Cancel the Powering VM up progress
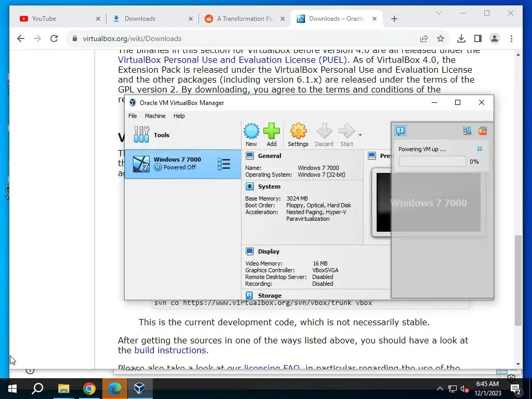The width and height of the screenshot is (532, 399). pyautogui.click(x=480, y=149)
